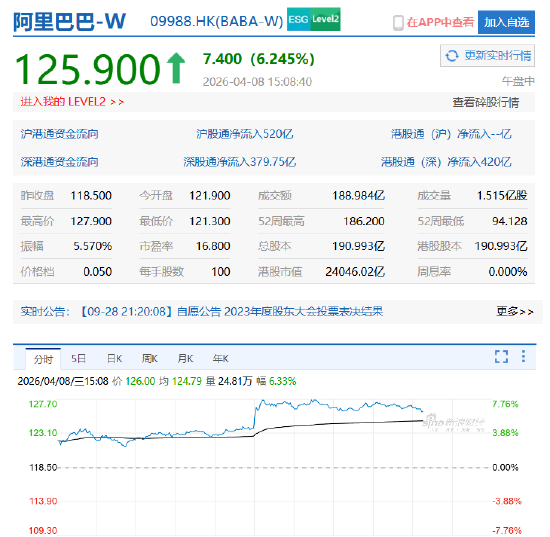Viewport: 550px width, 537px height.
Task: Click the stock name 阿里巴巴-W
Action: [x=69, y=22]
